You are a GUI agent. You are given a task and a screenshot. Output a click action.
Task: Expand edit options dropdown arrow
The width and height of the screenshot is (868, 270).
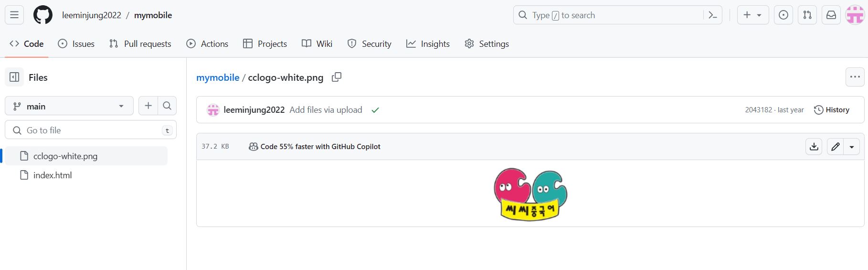click(852, 147)
